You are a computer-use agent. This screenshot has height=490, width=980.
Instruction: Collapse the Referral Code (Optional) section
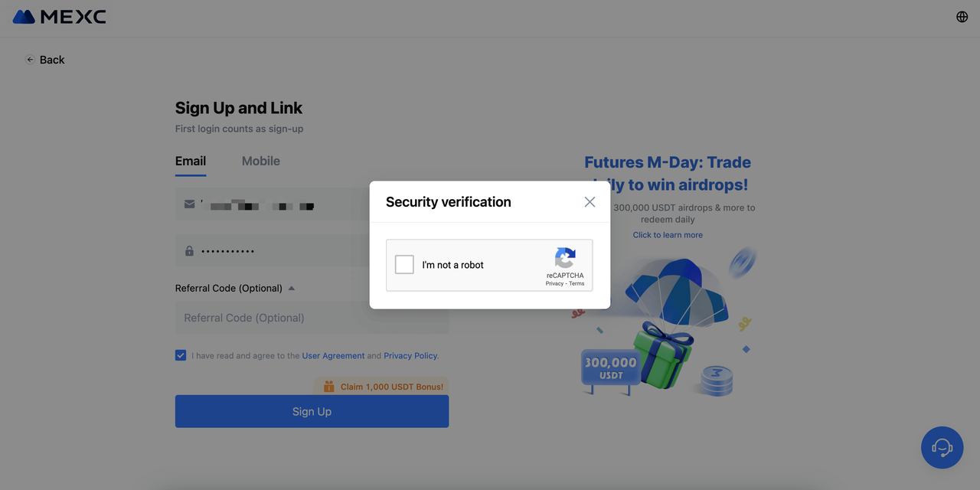coord(292,289)
